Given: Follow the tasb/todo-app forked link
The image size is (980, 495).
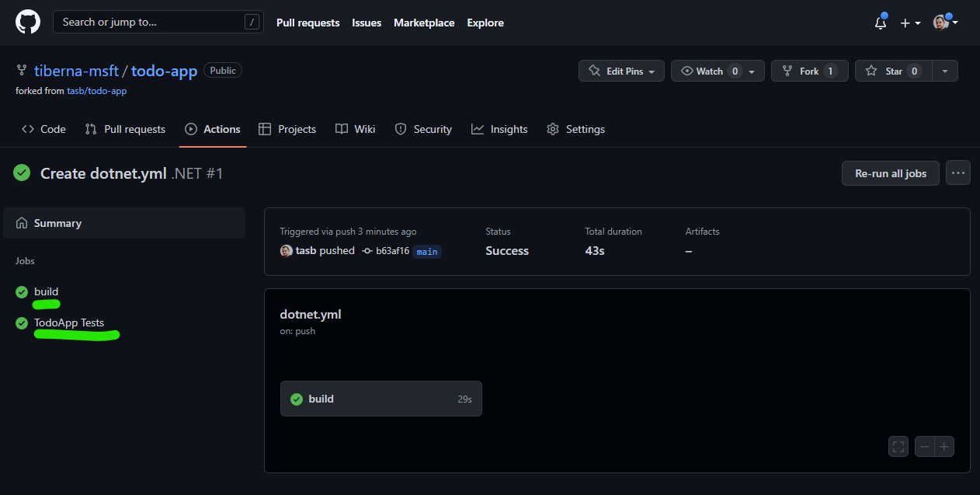Looking at the screenshot, I should 96,90.
